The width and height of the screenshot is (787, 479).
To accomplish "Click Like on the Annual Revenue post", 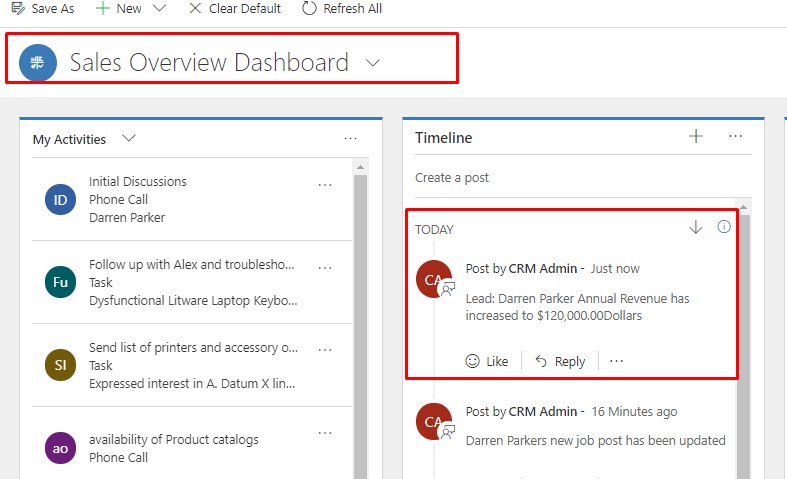I will pos(487,361).
